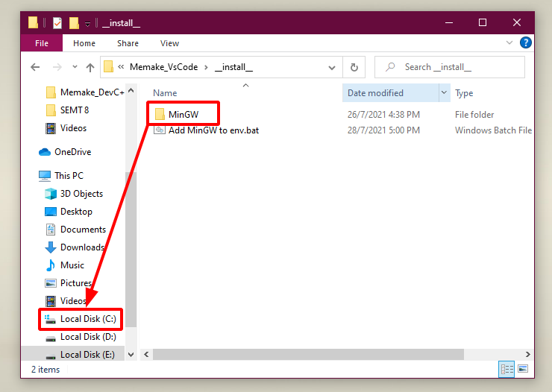This screenshot has height=392, width=552.
Task: Switch to the View ribbon tab
Action: (169, 43)
